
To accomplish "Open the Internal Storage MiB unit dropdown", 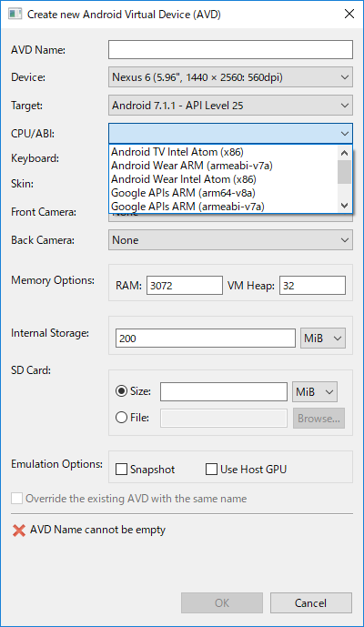I will [323, 339].
